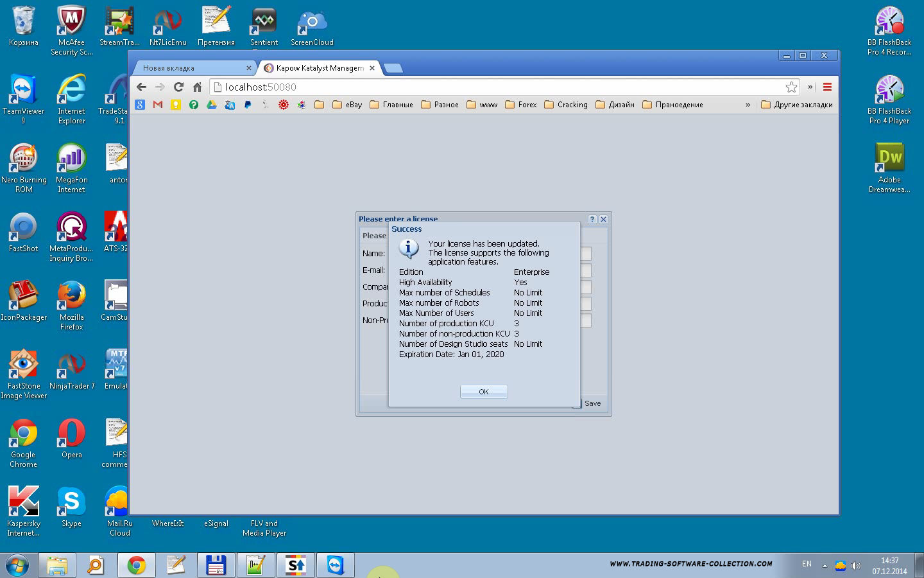This screenshot has width=924, height=578.
Task: Open the Google Translate bookmark icon
Action: point(230,105)
